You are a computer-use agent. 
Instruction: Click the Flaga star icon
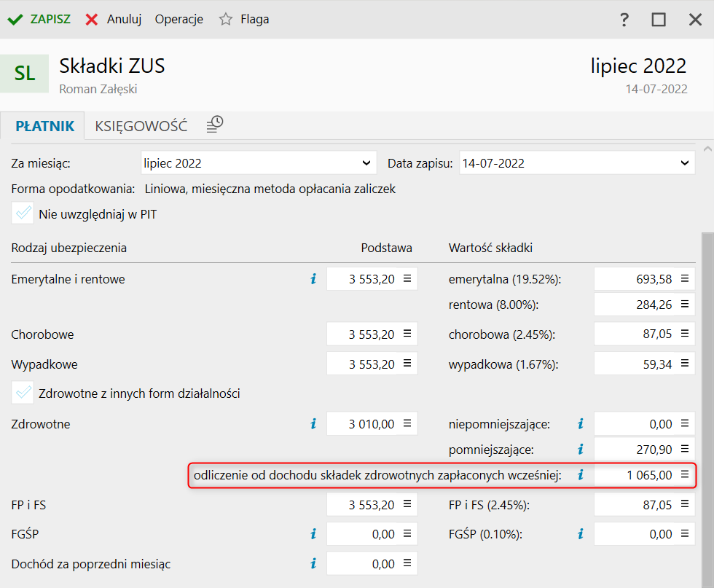(226, 20)
